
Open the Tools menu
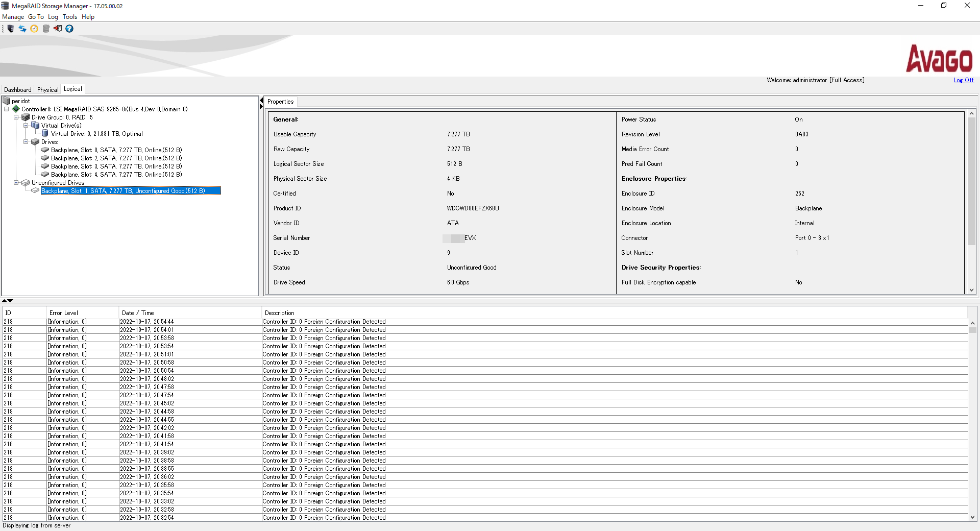point(70,17)
